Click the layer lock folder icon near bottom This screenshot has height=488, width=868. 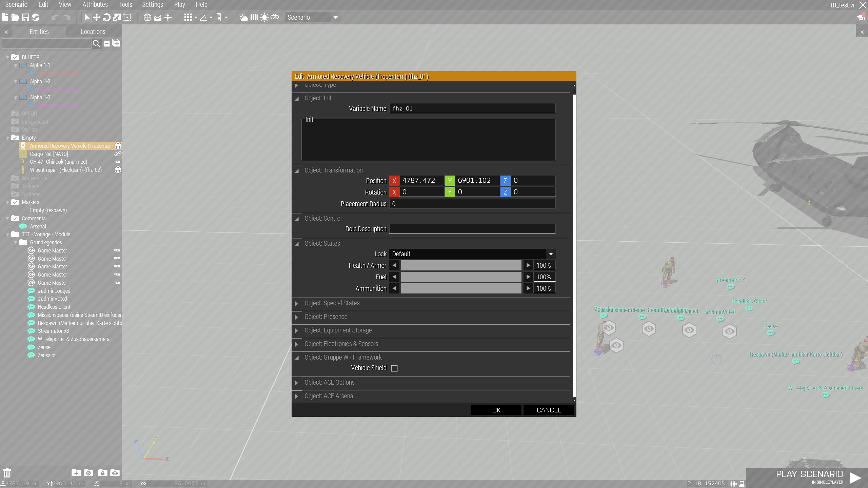(x=103, y=473)
